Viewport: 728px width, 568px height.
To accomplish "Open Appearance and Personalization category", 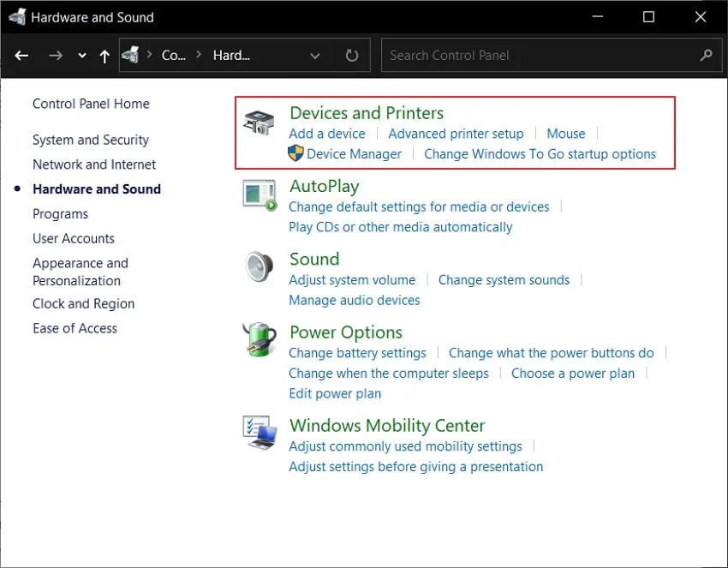I will (x=81, y=272).
